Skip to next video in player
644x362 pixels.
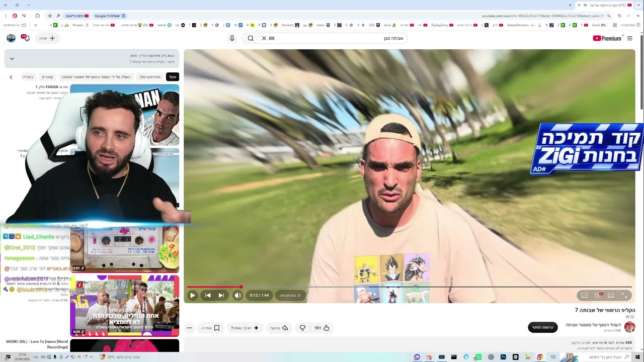pos(221,296)
